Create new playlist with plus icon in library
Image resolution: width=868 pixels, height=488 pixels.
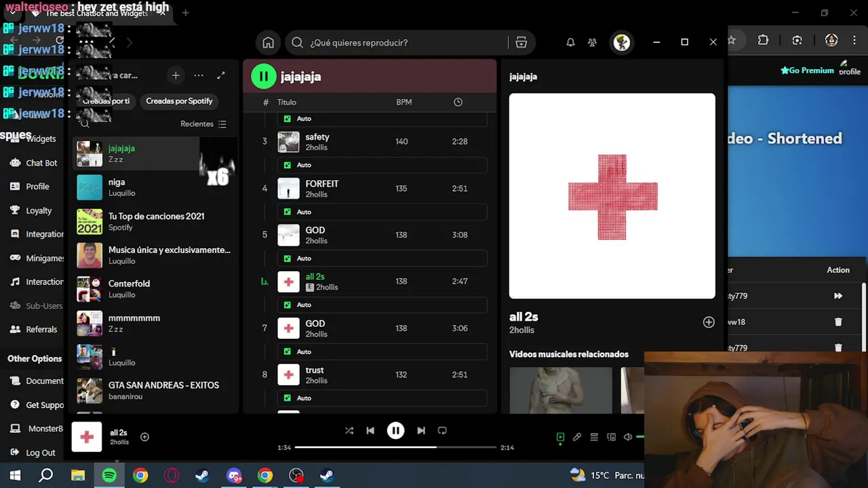176,75
